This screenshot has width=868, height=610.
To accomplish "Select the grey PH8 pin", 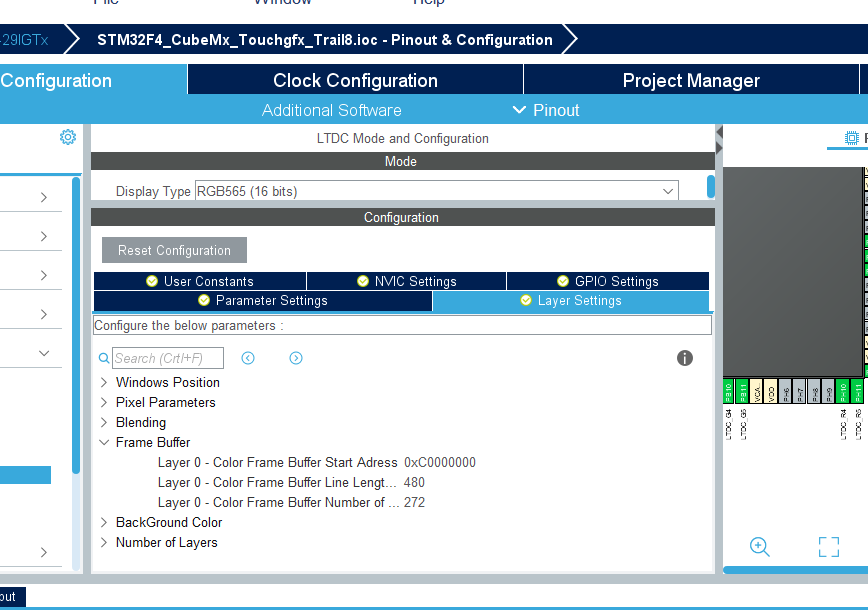I will [814, 391].
